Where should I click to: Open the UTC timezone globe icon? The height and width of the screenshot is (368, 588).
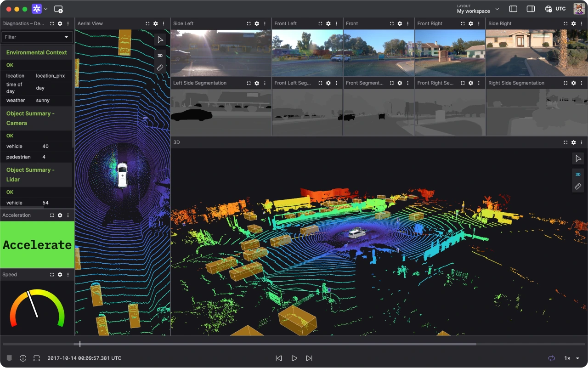click(548, 8)
